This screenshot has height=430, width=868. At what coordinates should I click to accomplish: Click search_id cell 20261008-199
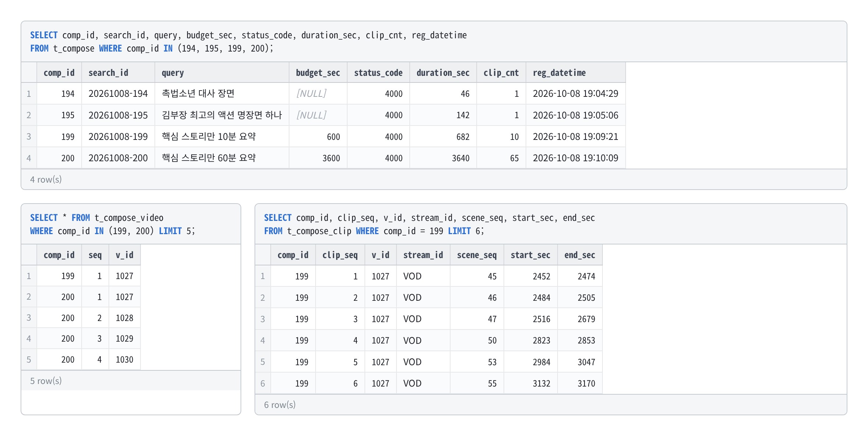[118, 137]
